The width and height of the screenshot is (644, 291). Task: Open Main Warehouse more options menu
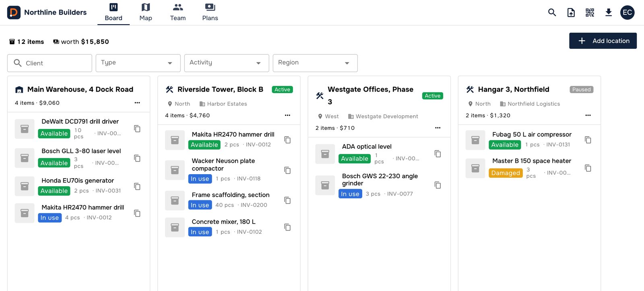137,103
